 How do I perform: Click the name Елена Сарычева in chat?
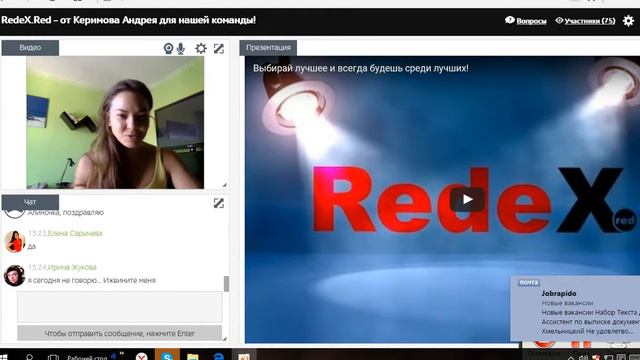coord(75,233)
